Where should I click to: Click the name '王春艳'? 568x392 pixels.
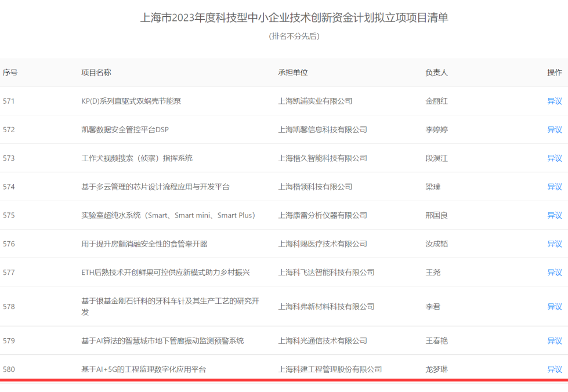(436, 340)
